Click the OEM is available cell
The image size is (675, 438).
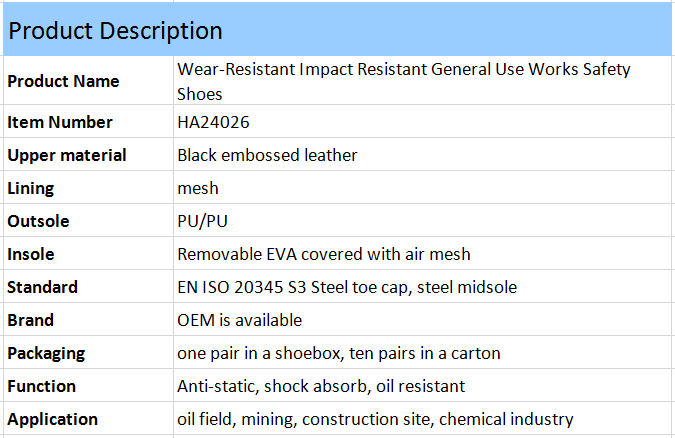(239, 320)
